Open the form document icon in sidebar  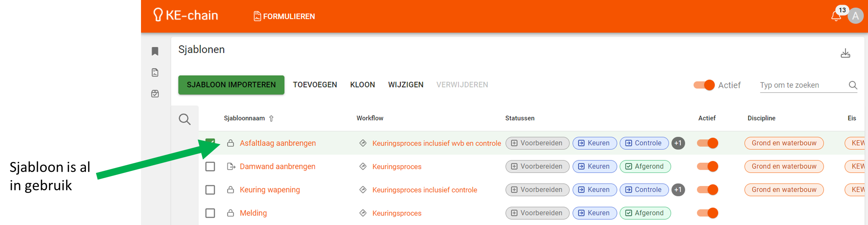(155, 72)
